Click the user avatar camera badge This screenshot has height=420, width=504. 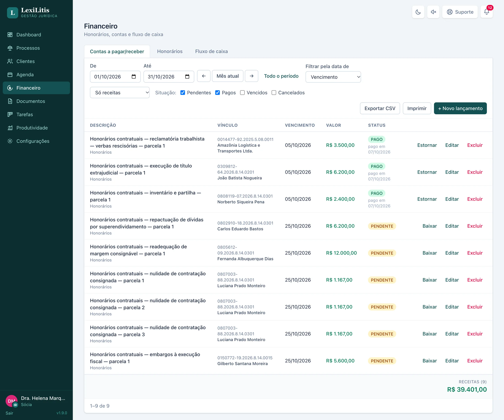(15, 405)
